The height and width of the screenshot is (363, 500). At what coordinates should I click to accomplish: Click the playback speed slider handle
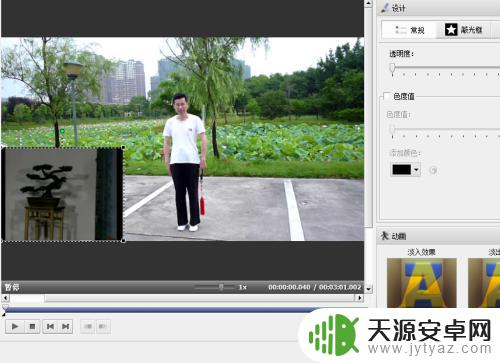tap(221, 287)
